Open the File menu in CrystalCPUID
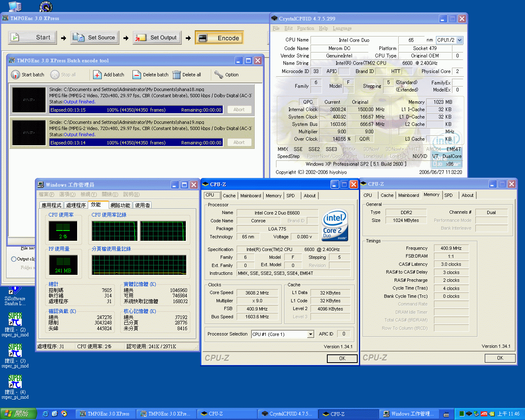525x420 pixels. click(x=276, y=28)
